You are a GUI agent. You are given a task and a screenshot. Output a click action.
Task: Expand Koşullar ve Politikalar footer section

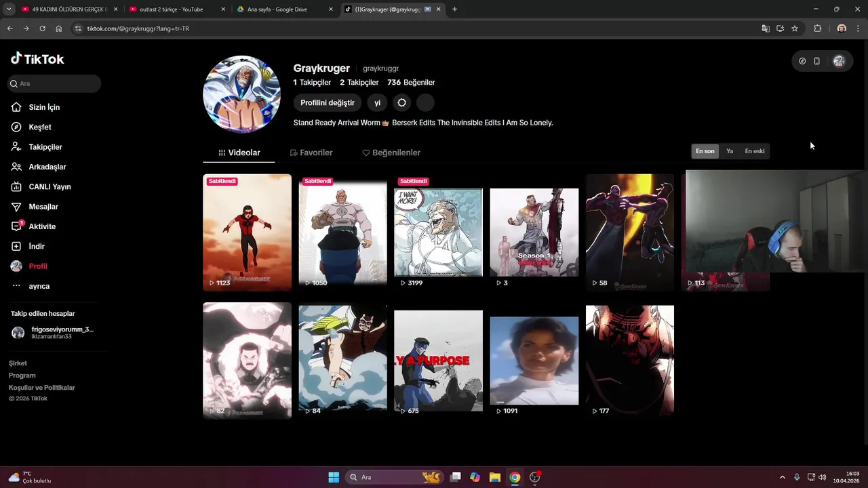[42, 388]
